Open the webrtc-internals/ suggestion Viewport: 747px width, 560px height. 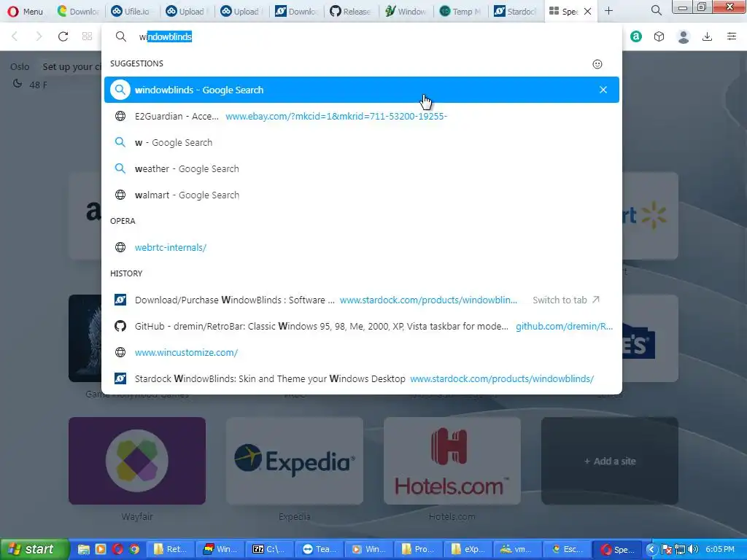[x=362, y=247]
